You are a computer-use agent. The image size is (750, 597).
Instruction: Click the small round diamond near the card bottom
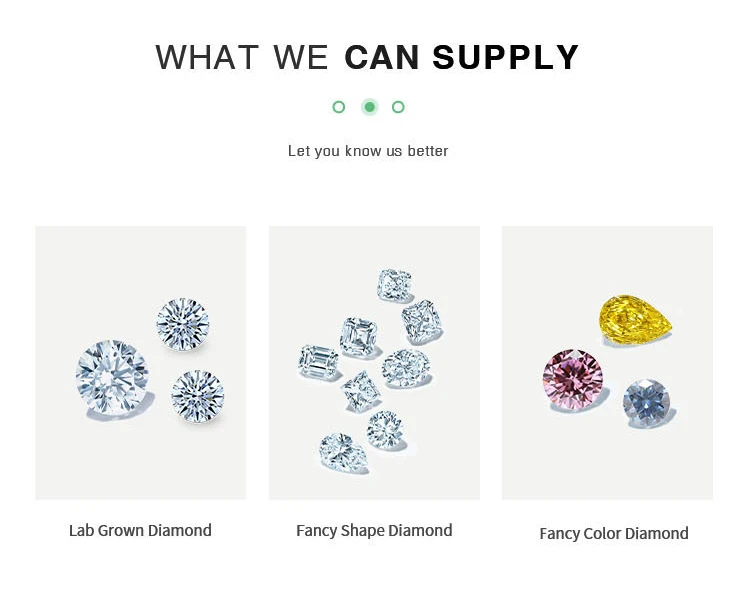click(384, 430)
